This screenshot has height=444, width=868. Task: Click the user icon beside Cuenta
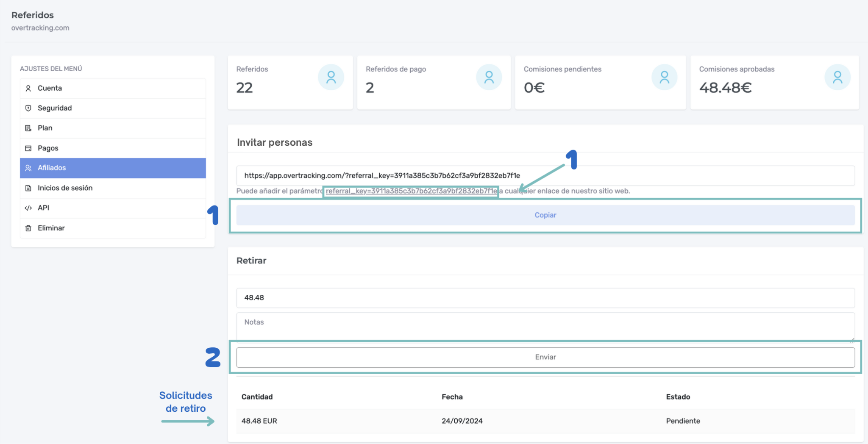click(x=28, y=88)
